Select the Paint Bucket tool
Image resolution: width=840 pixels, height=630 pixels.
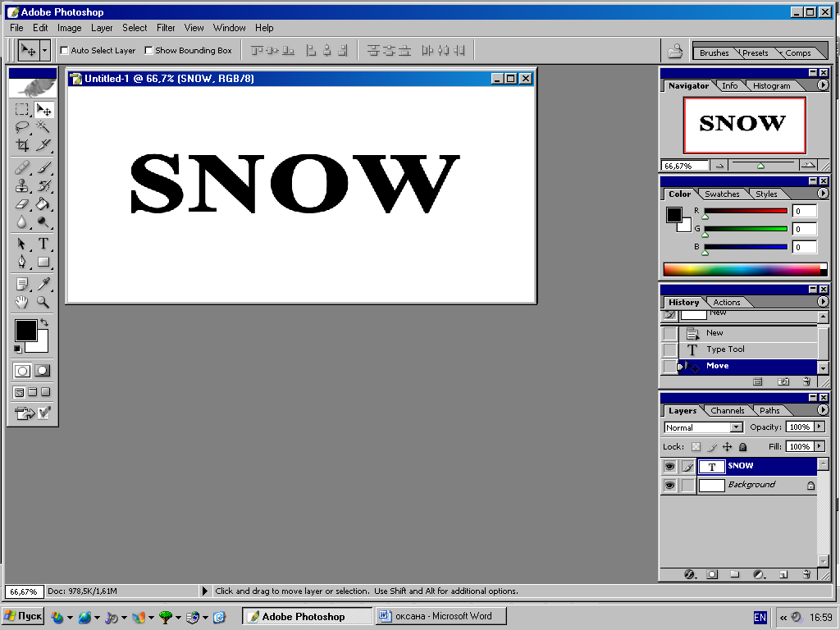click(x=43, y=204)
